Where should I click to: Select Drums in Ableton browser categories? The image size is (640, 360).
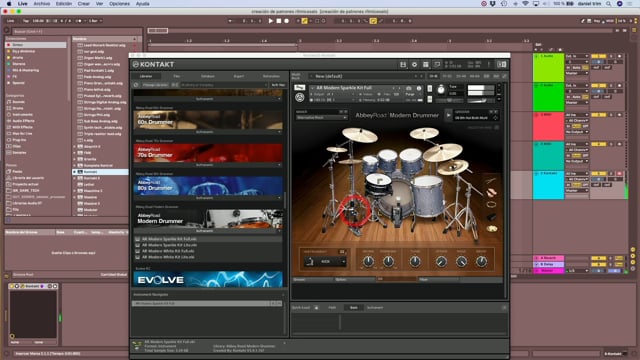point(18,108)
